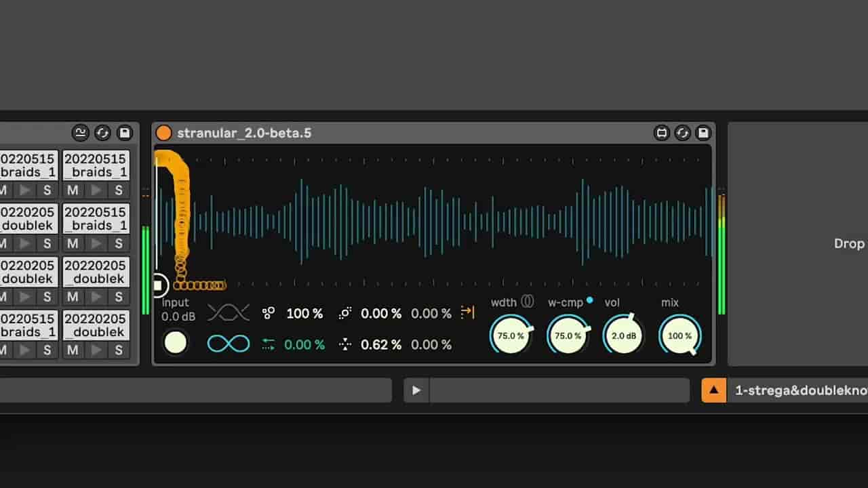The height and width of the screenshot is (488, 868).
Task: Click the teal waveform display
Action: tap(434, 222)
